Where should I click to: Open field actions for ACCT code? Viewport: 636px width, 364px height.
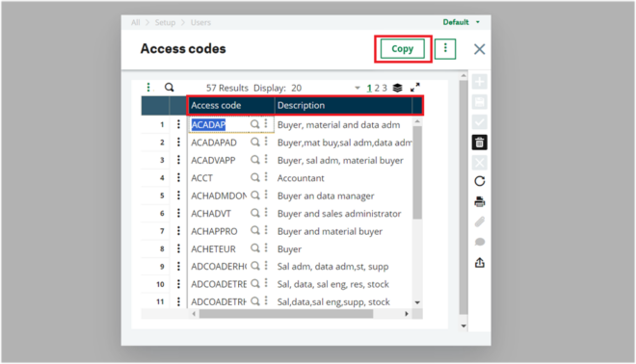coord(266,177)
